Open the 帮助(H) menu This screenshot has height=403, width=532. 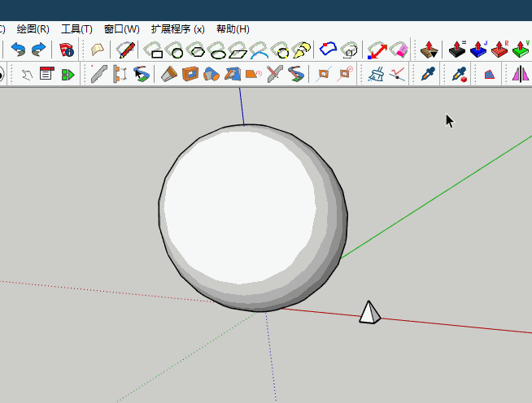pyautogui.click(x=233, y=28)
